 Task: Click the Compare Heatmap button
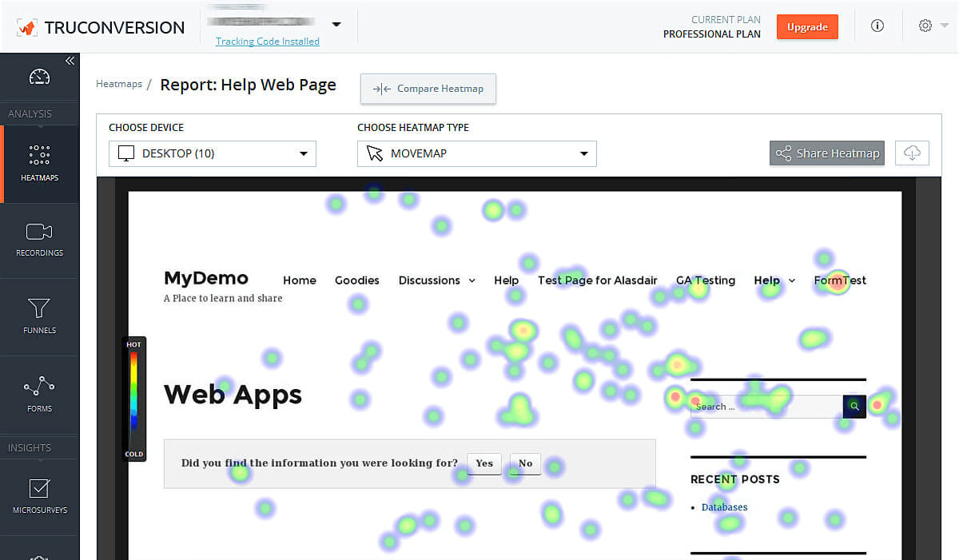pyautogui.click(x=428, y=89)
